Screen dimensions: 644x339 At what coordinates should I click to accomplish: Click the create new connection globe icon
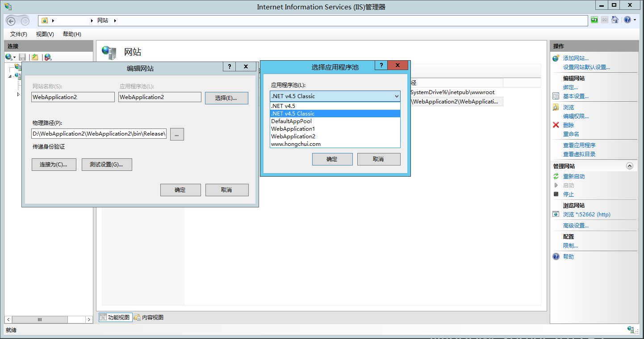pyautogui.click(x=8, y=57)
